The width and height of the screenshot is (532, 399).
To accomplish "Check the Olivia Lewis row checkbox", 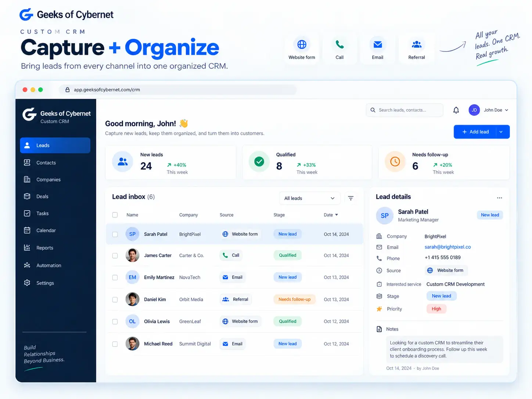I will tap(115, 322).
